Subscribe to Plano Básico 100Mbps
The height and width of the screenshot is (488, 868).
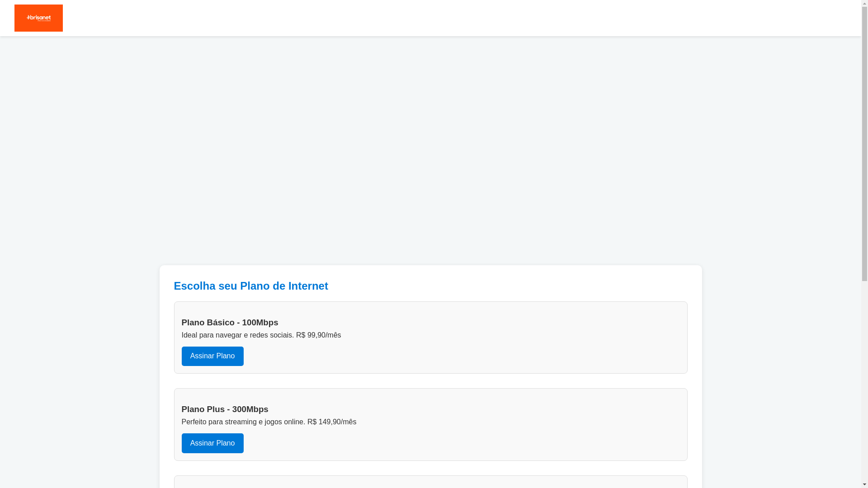tap(212, 356)
